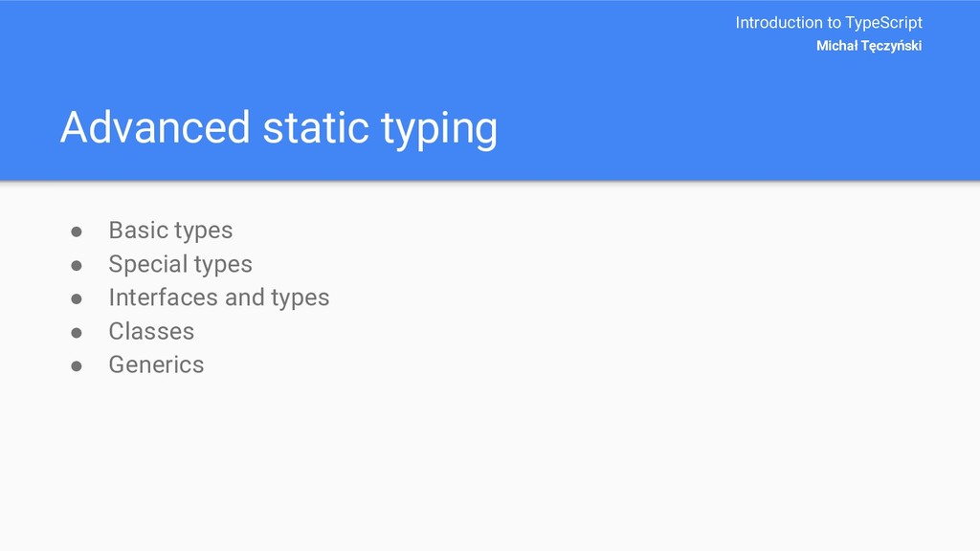
Task: Click the word static in the heading
Action: coord(316,127)
